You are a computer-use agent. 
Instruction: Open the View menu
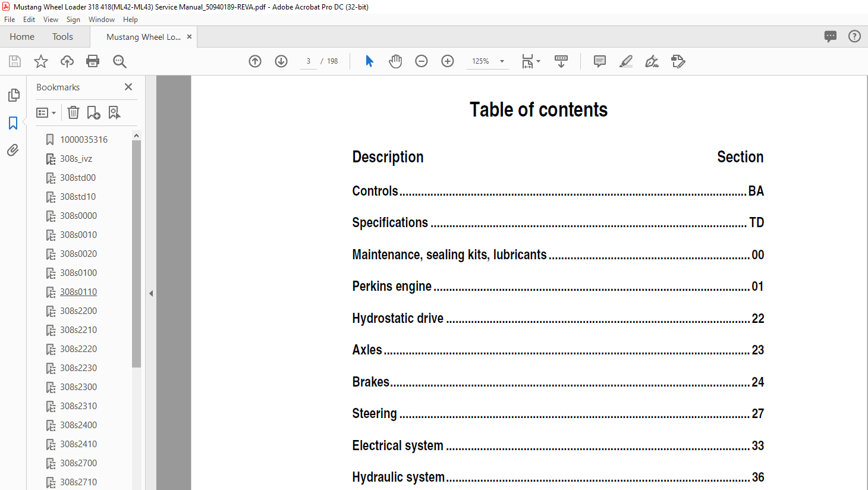point(51,20)
